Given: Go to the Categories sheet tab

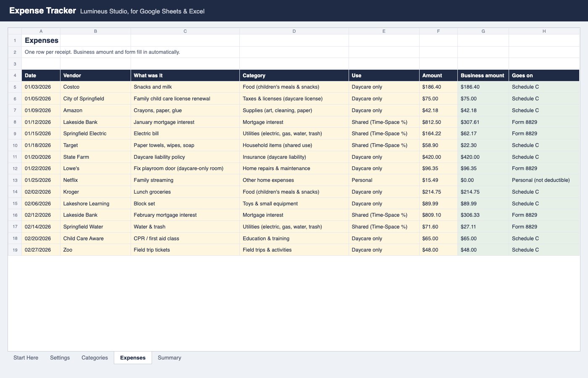Looking at the screenshot, I should 94,358.
